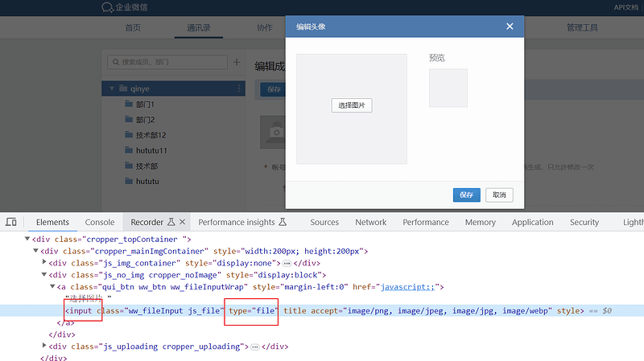644x361 pixels.
Task: Switch to the Elements panel
Action: 52,222
